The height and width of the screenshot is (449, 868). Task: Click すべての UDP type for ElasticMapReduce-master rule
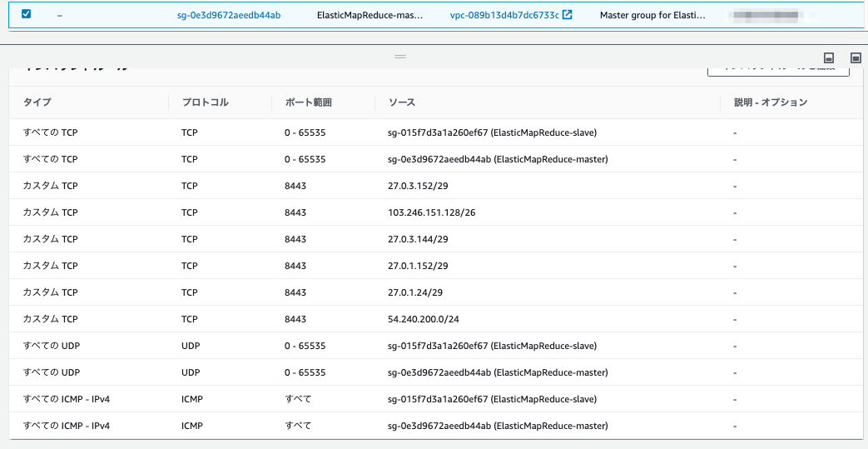(52, 372)
